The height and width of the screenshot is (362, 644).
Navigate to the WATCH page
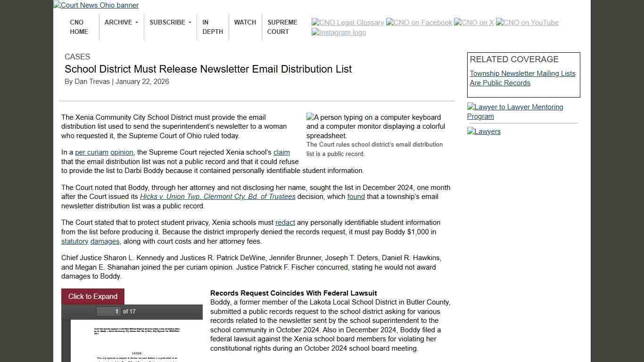(x=245, y=22)
